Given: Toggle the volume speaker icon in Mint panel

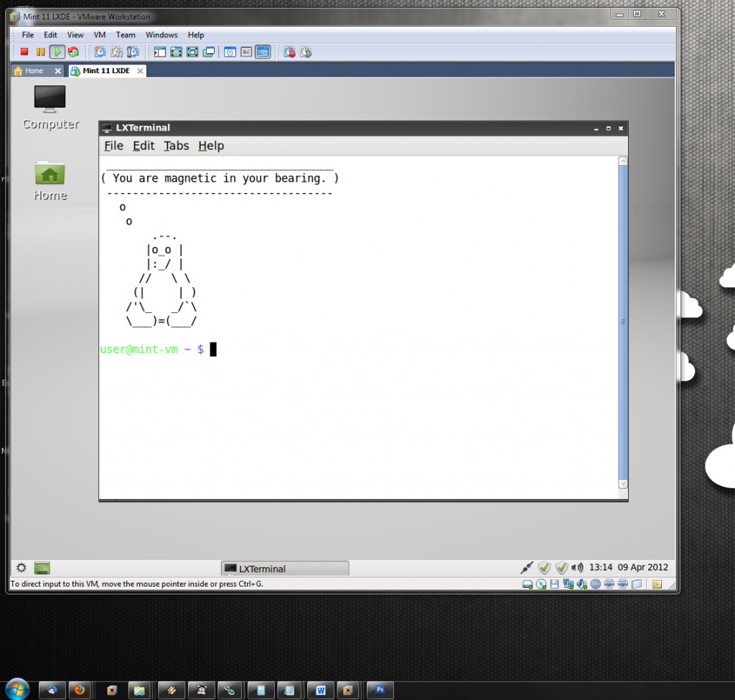Looking at the screenshot, I should click(x=577, y=567).
